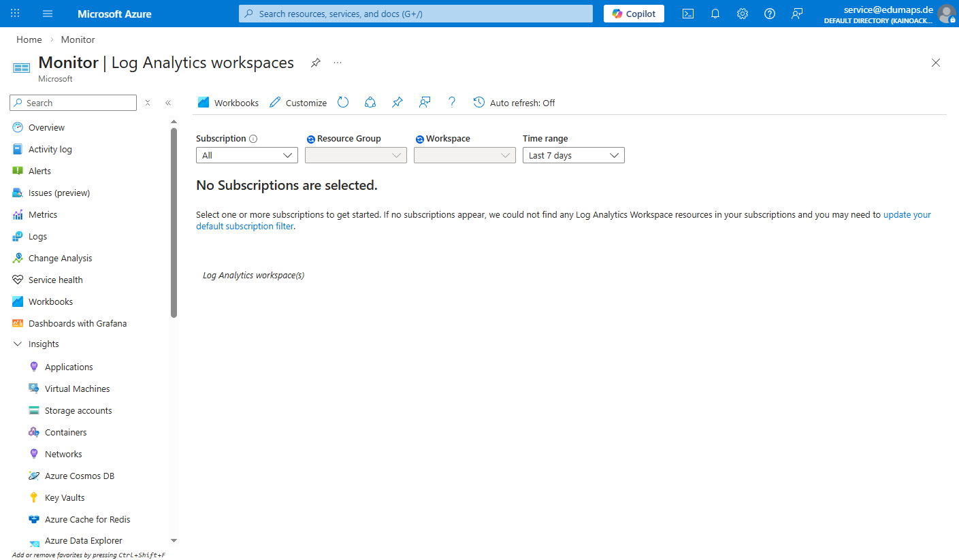Open the Resource Group dropdown
Viewport: 959px width, 560px height.
tap(356, 155)
